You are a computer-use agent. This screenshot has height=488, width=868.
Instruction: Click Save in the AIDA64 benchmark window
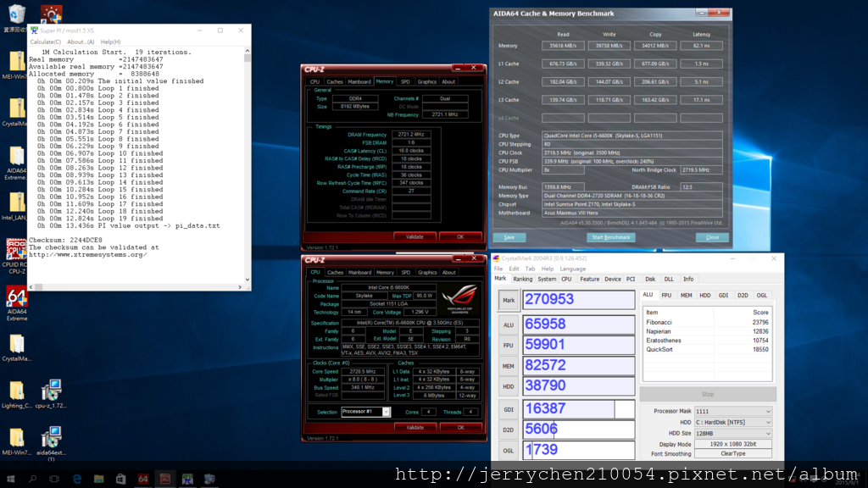click(x=509, y=237)
